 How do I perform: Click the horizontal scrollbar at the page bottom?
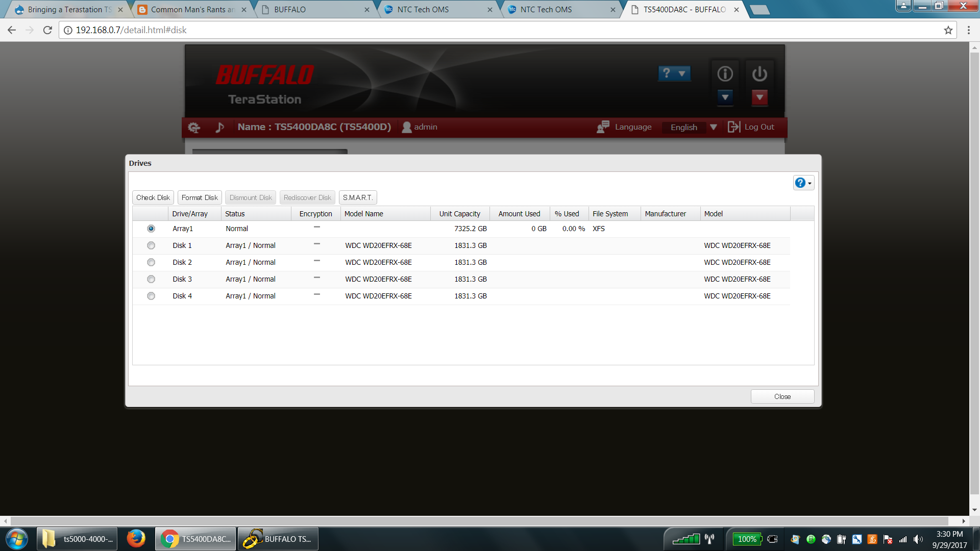[480, 521]
